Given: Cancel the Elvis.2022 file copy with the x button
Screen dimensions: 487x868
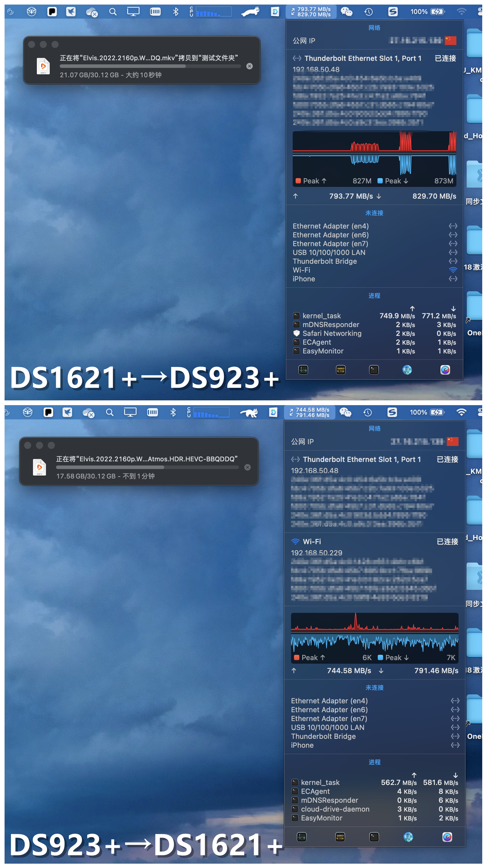Looking at the screenshot, I should tap(249, 66).
